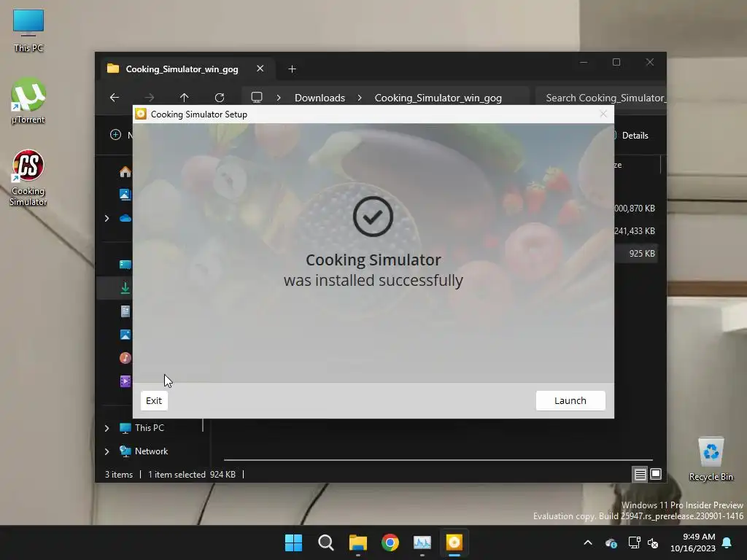Select Network in Explorer tree
Image resolution: width=747 pixels, height=560 pixels.
pos(151,451)
